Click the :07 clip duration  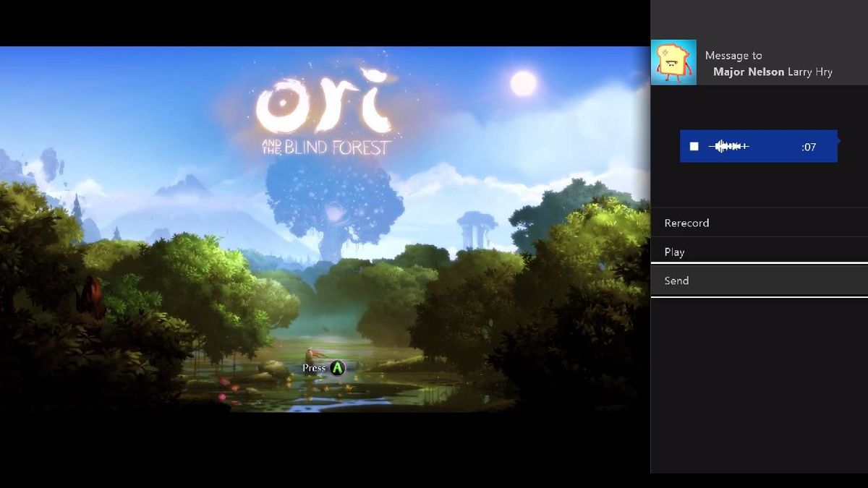[x=809, y=147]
